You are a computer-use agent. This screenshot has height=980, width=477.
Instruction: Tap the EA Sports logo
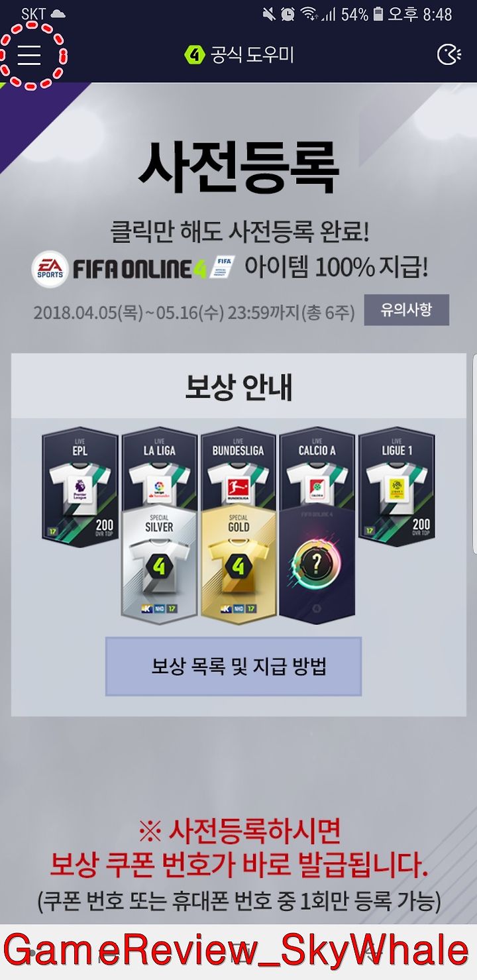point(50,270)
